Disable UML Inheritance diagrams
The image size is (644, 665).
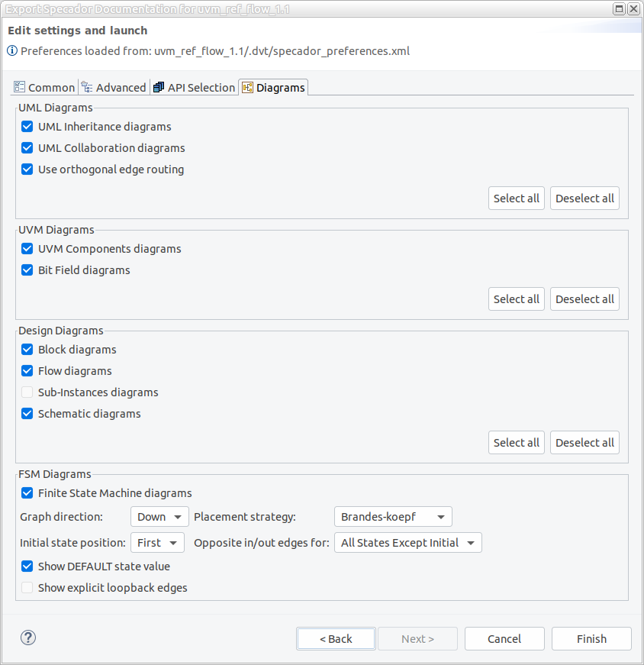27,127
